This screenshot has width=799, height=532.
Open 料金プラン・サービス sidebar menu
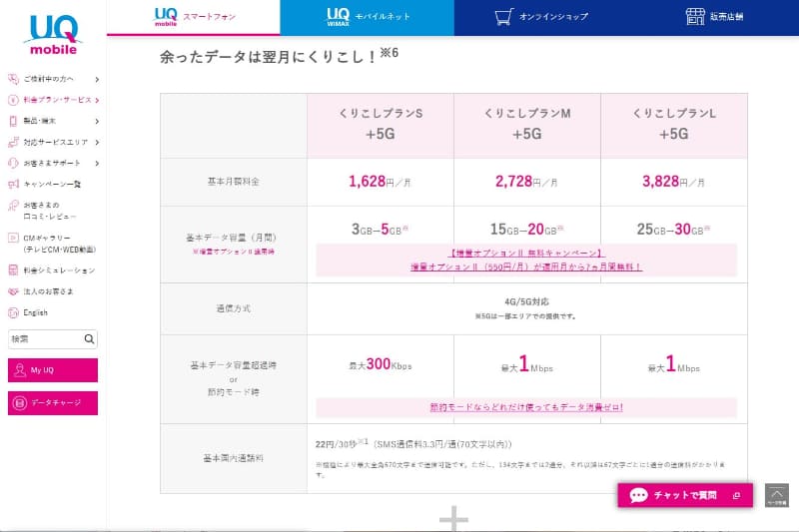[53, 100]
